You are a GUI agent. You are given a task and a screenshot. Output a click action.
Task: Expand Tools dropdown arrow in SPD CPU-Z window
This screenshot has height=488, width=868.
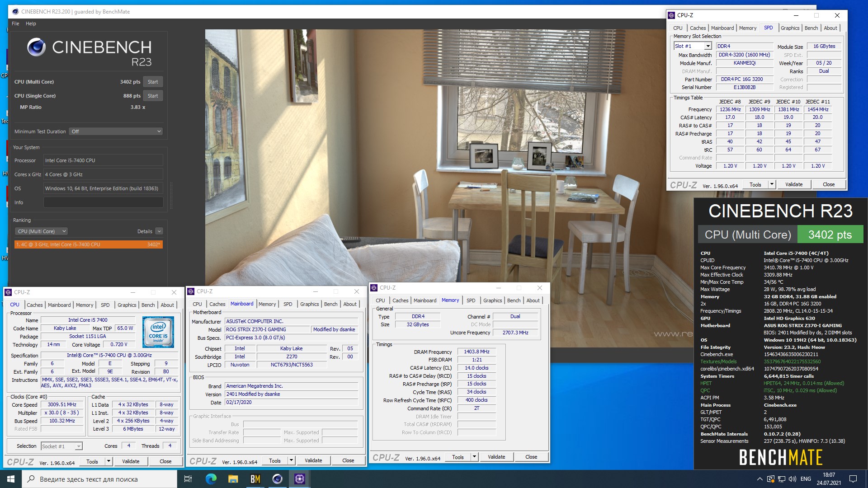(772, 184)
